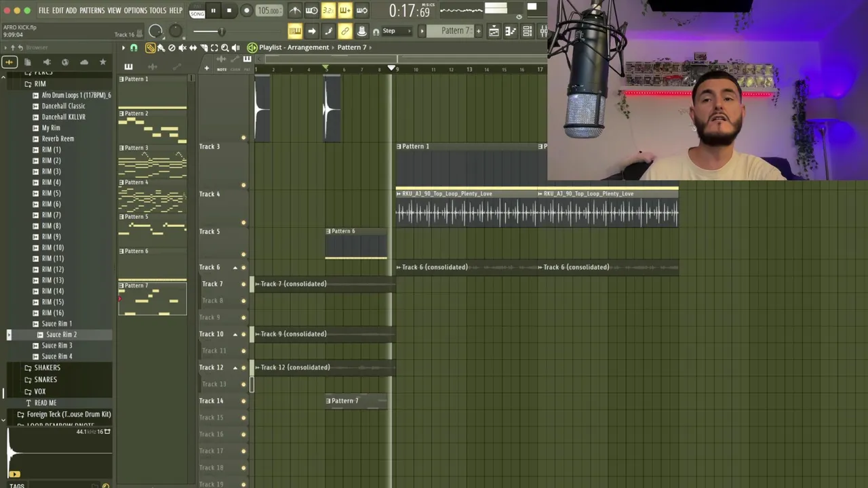Click the Track 7 (consolidated) clip

coord(324,284)
